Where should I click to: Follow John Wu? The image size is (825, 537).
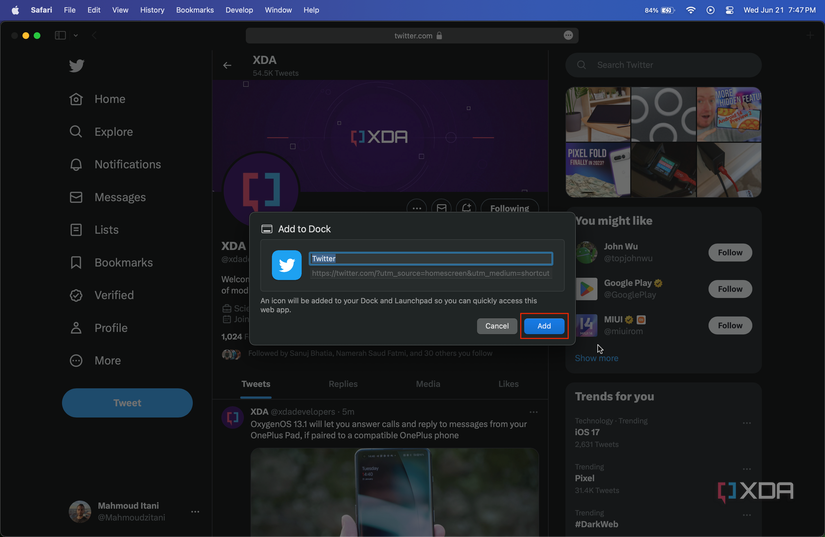730,252
